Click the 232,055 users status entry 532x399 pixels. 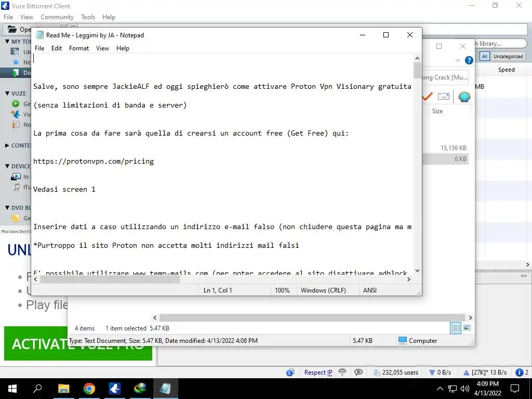[396, 372]
